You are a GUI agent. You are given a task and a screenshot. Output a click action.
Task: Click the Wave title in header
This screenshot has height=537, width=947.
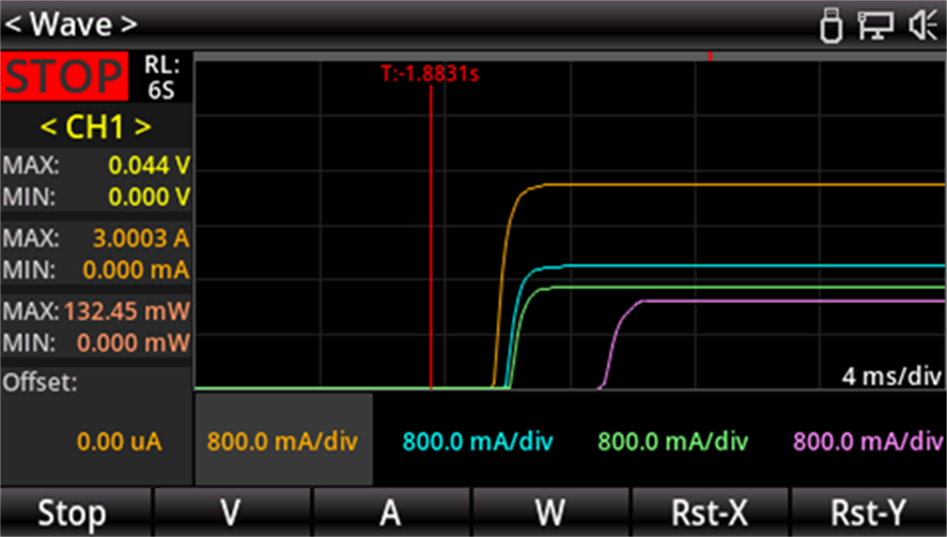[71, 24]
